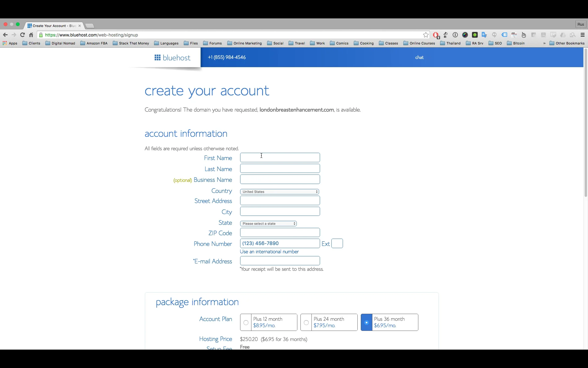Open the AdBlock extension icon
588x368 pixels.
click(436, 35)
